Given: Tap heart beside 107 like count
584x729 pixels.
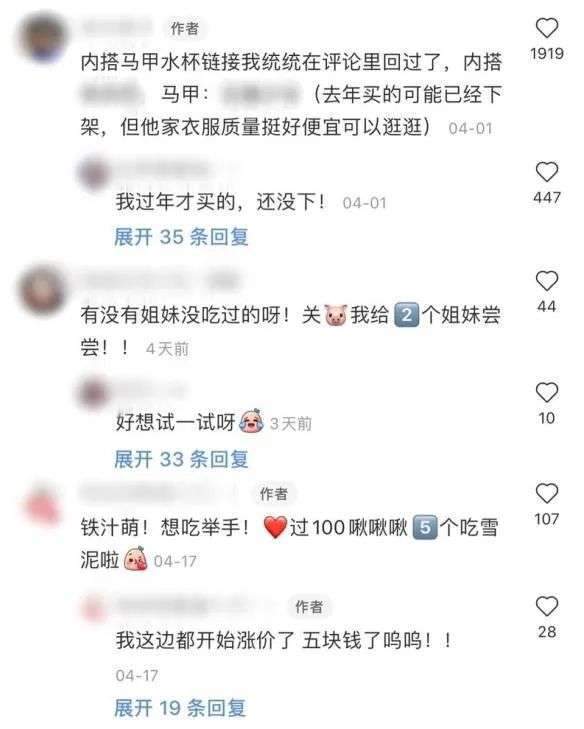Looking at the screenshot, I should tap(547, 493).
